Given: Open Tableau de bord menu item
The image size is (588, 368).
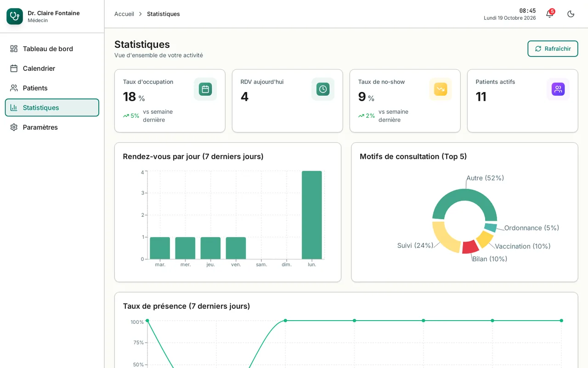Looking at the screenshot, I should (52, 49).
